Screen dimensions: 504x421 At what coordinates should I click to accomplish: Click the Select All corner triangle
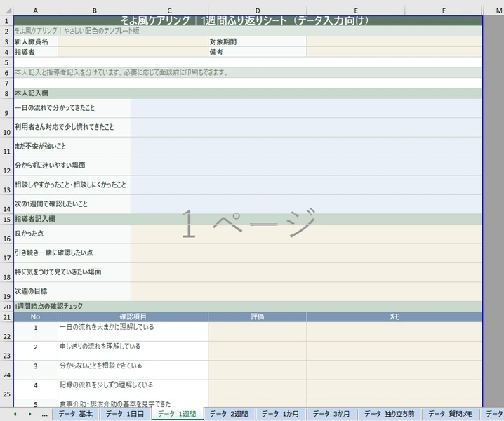pyautogui.click(x=6, y=10)
